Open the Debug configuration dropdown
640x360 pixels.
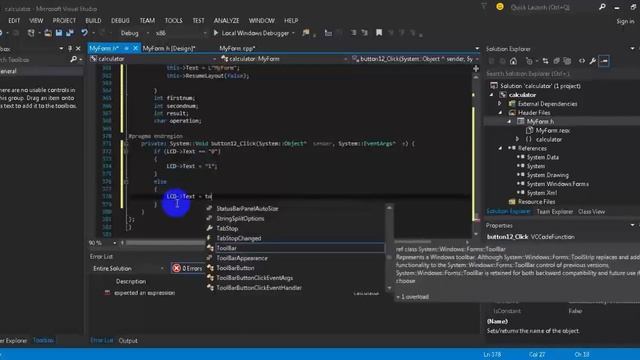[134, 33]
